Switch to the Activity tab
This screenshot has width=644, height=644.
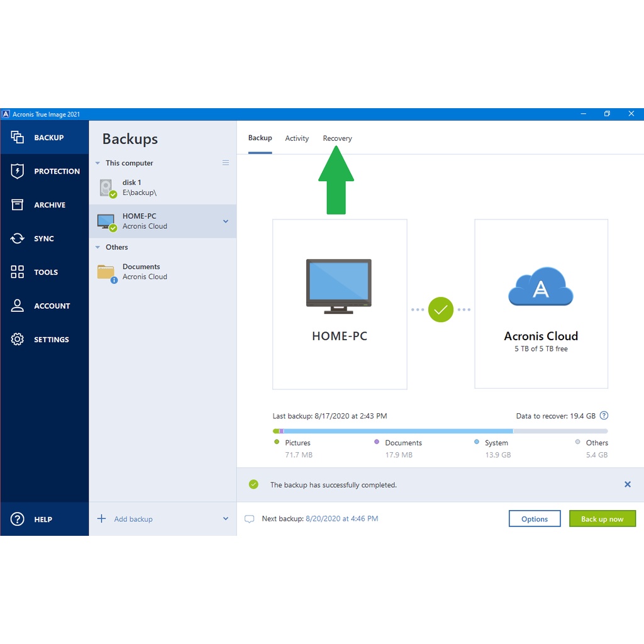point(297,138)
